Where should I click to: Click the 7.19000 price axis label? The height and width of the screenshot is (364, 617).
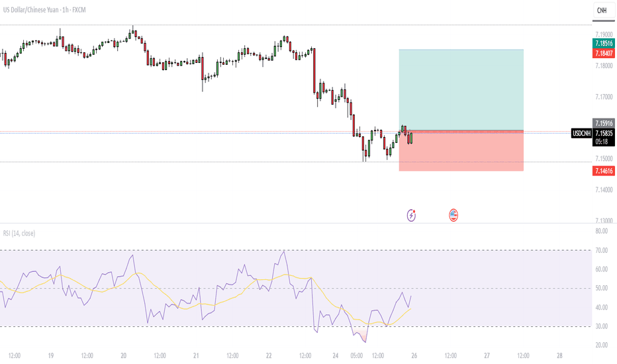(x=604, y=34)
